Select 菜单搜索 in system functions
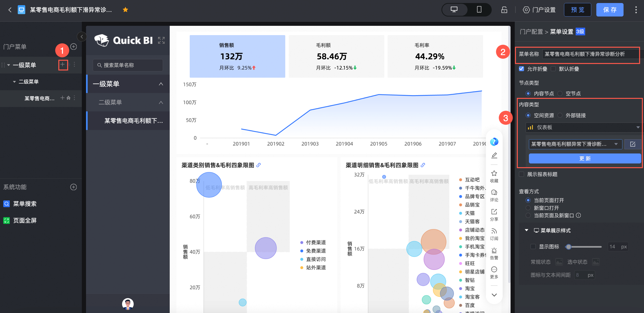 tap(24, 203)
